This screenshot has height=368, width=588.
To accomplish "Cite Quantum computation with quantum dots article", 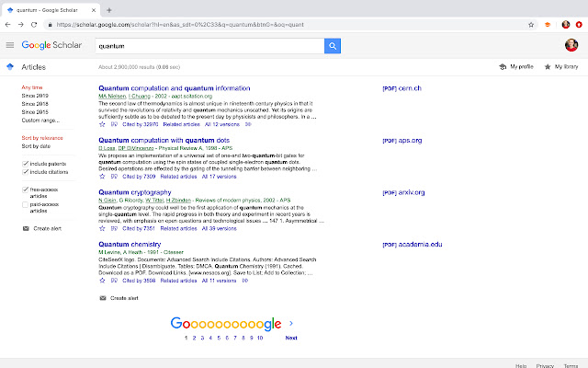I will (x=114, y=177).
